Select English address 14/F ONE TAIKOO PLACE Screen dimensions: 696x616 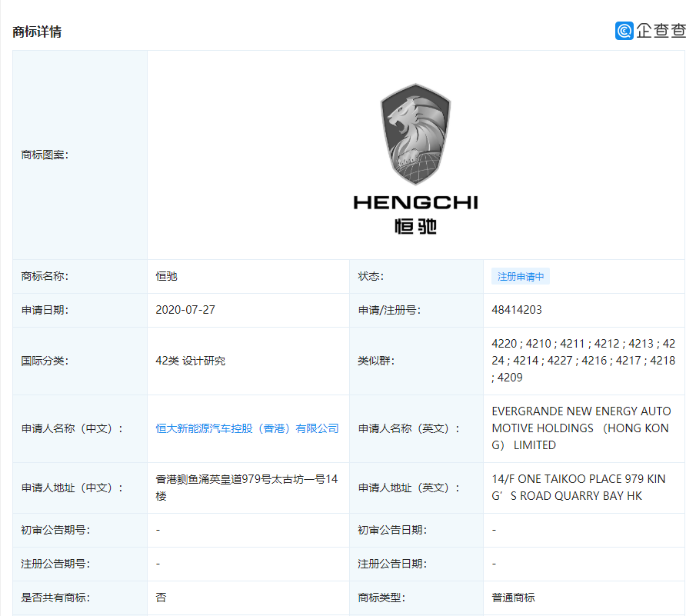click(x=578, y=488)
